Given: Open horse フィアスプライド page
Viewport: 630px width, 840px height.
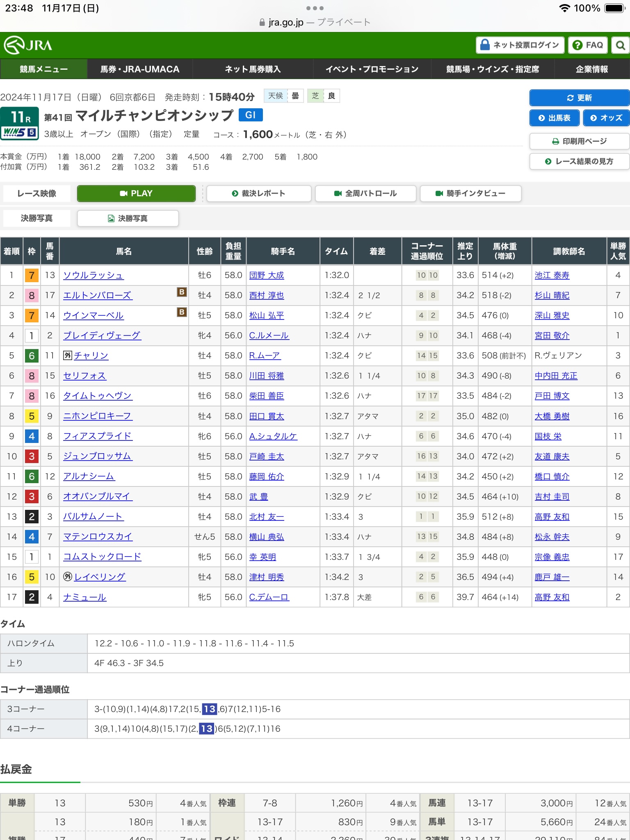Looking at the screenshot, I should point(98,436).
